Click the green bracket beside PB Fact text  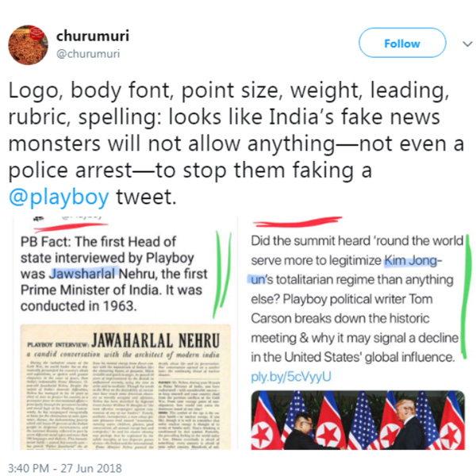click(x=222, y=274)
